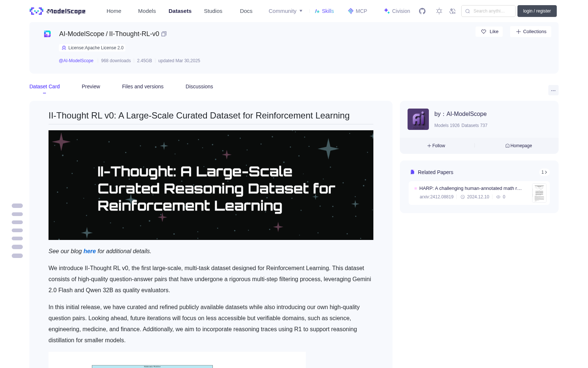588x368 pixels.
Task: Go to the Home page
Action: click(114, 11)
